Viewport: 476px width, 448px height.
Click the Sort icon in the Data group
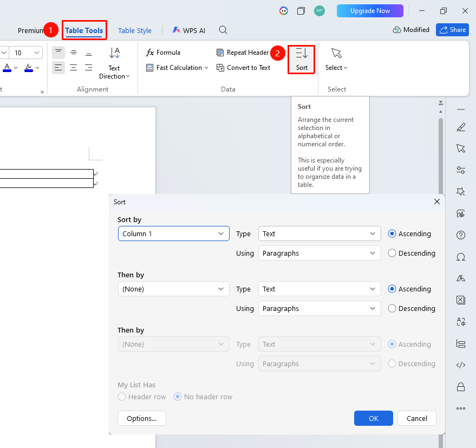pos(302,53)
